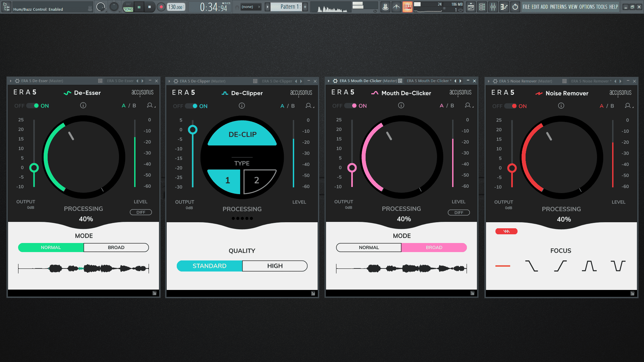Viewport: 644px width, 362px height.
Task: Open Mouth De-Clicker preset search dropdown
Action: 469,105
